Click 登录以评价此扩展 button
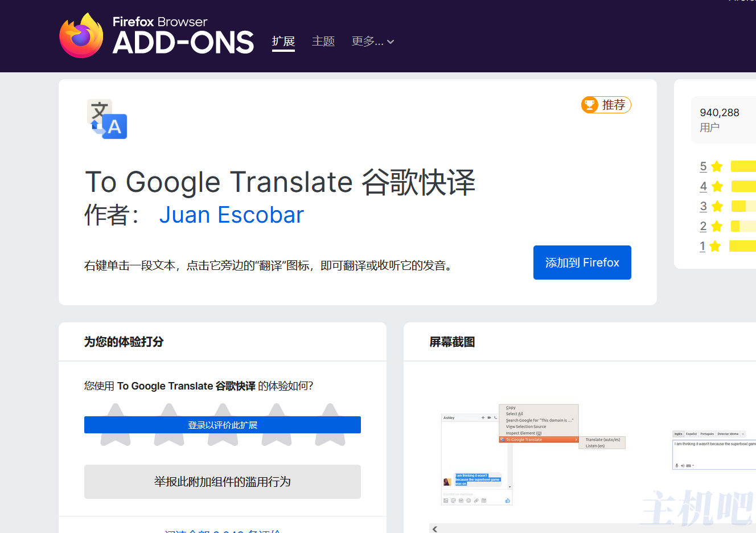 pyautogui.click(x=223, y=425)
